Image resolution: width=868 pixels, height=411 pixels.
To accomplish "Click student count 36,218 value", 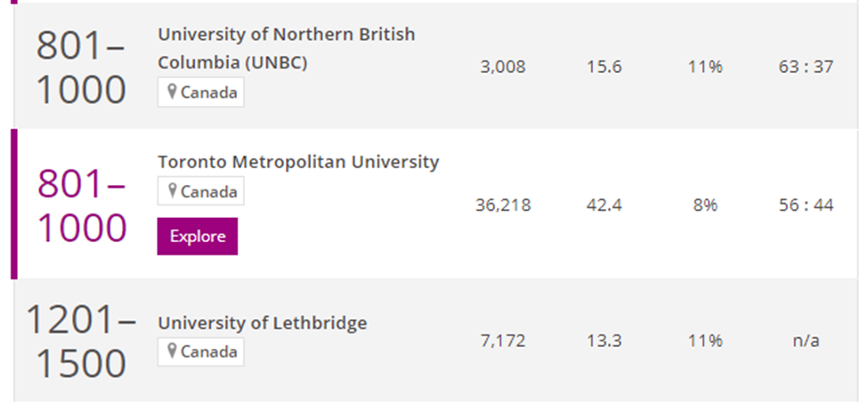I will pos(503,205).
